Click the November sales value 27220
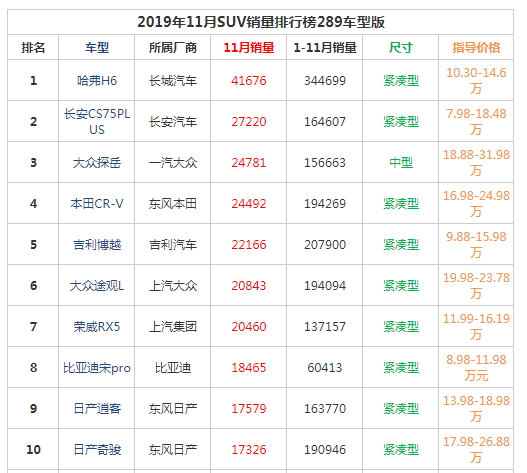 coord(249,122)
